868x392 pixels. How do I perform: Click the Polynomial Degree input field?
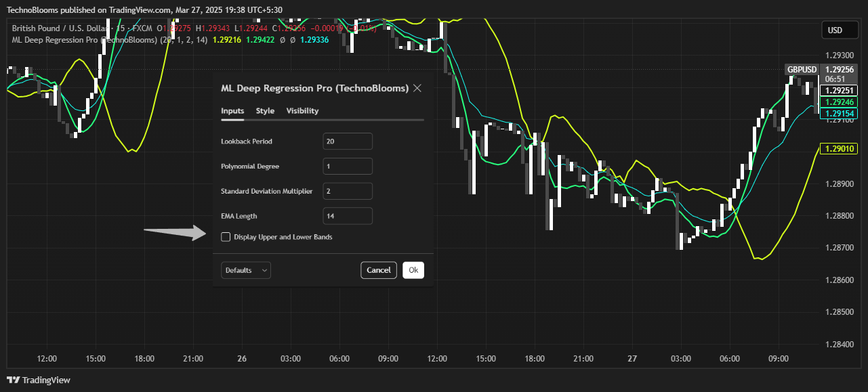pos(348,167)
